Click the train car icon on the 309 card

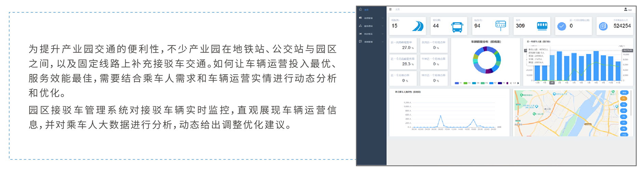click(542, 26)
